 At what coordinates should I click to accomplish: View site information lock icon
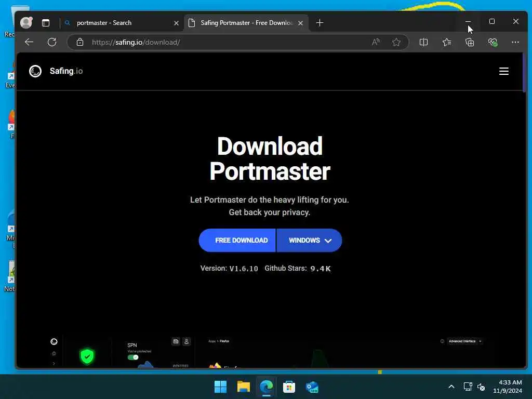pos(79,42)
